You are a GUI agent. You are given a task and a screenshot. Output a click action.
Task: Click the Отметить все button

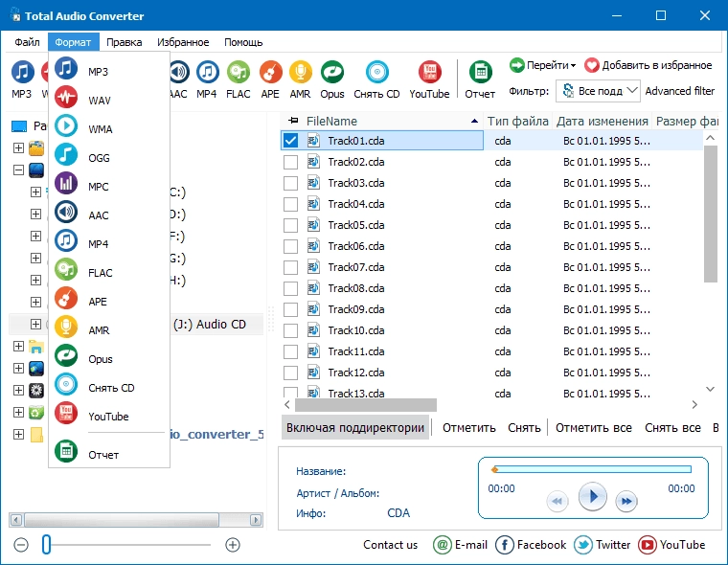tap(593, 427)
